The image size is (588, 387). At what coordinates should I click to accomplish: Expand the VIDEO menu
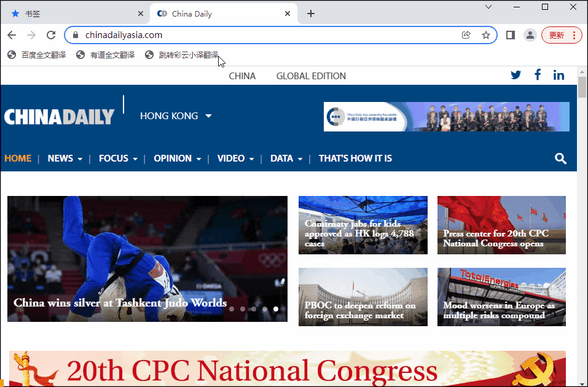(235, 158)
